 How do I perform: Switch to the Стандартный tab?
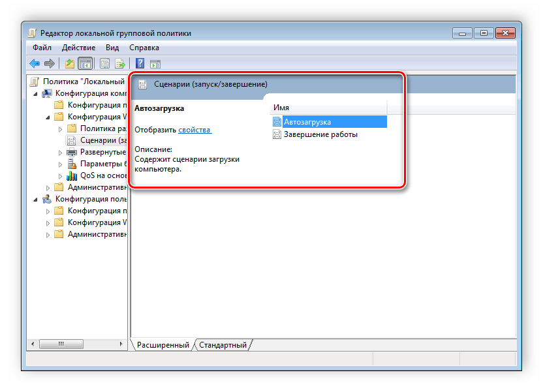click(223, 345)
